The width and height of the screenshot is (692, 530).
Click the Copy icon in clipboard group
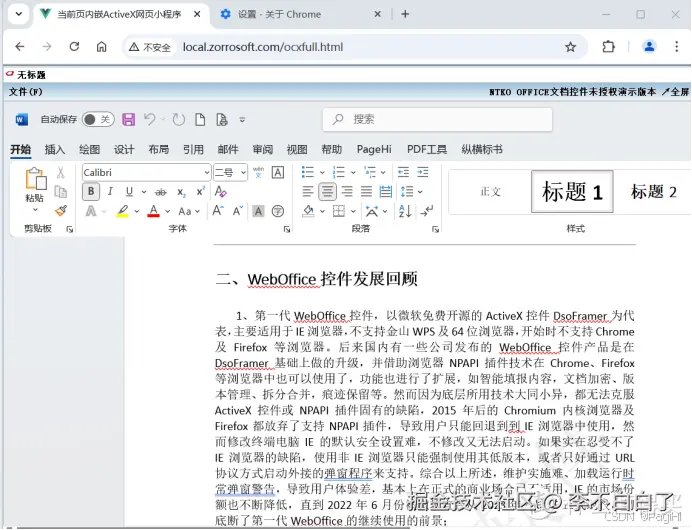60,192
